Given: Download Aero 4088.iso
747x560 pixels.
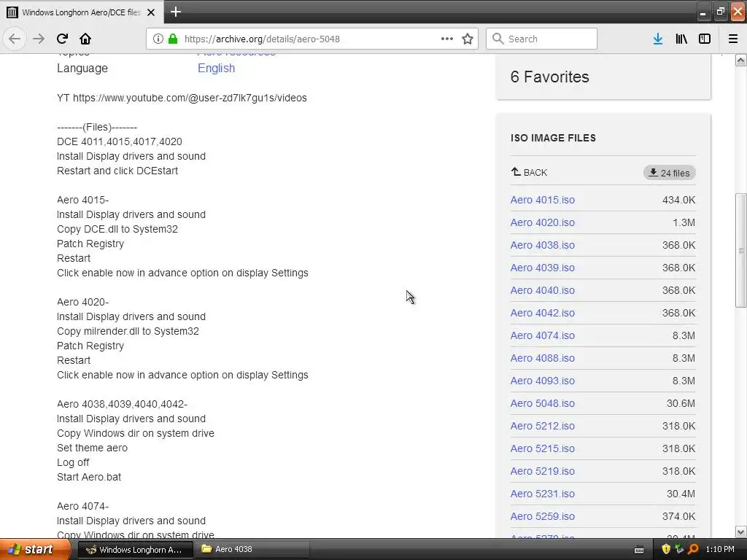Looking at the screenshot, I should pyautogui.click(x=543, y=358).
